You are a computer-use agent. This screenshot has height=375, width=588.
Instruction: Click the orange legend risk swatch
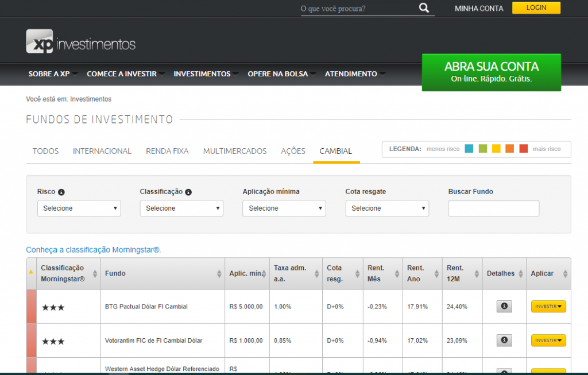pyautogui.click(x=510, y=149)
